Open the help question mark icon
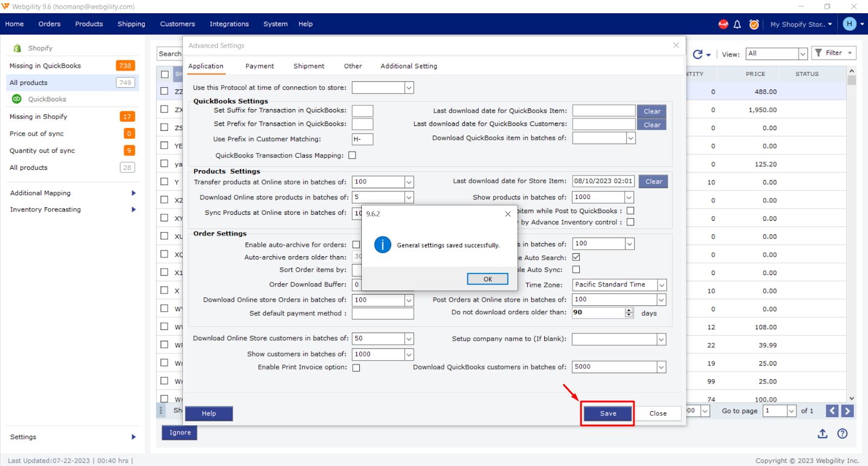868x466 pixels. (842, 433)
